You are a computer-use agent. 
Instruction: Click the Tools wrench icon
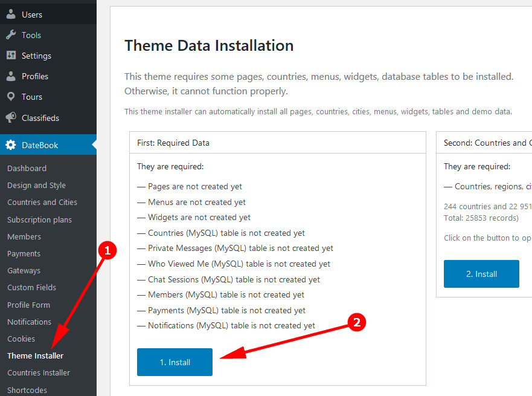[x=11, y=35]
